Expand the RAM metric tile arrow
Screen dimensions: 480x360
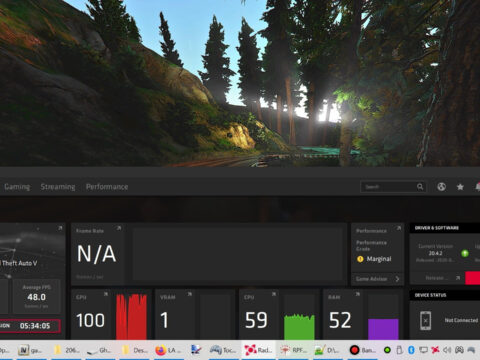(358, 294)
